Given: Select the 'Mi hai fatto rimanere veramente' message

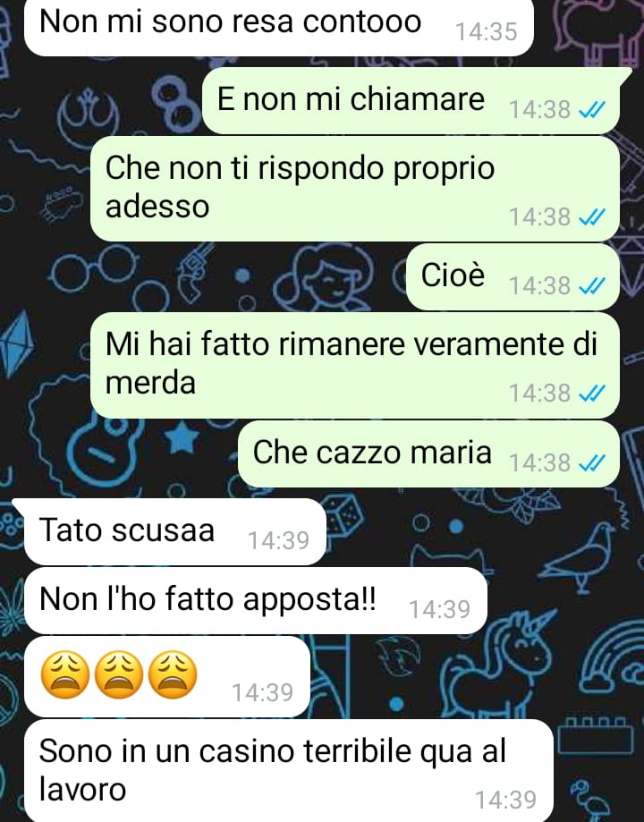Looking at the screenshot, I should click(355, 366).
